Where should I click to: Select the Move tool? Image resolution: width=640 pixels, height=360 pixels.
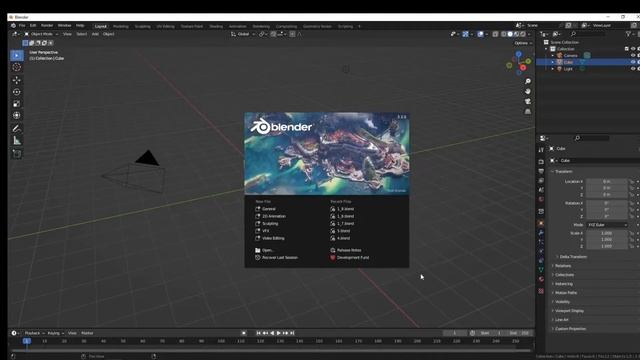coord(17,80)
